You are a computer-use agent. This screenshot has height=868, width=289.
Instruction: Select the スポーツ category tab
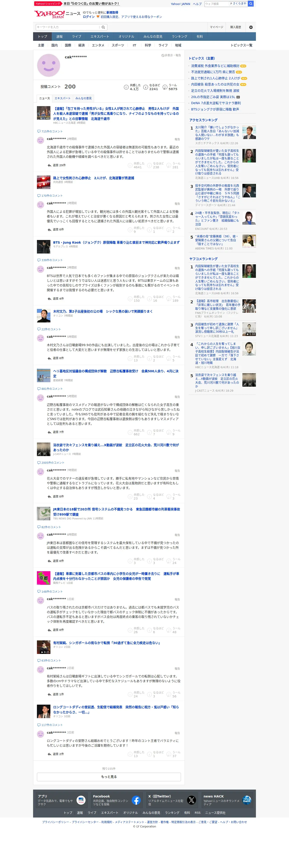(118, 46)
